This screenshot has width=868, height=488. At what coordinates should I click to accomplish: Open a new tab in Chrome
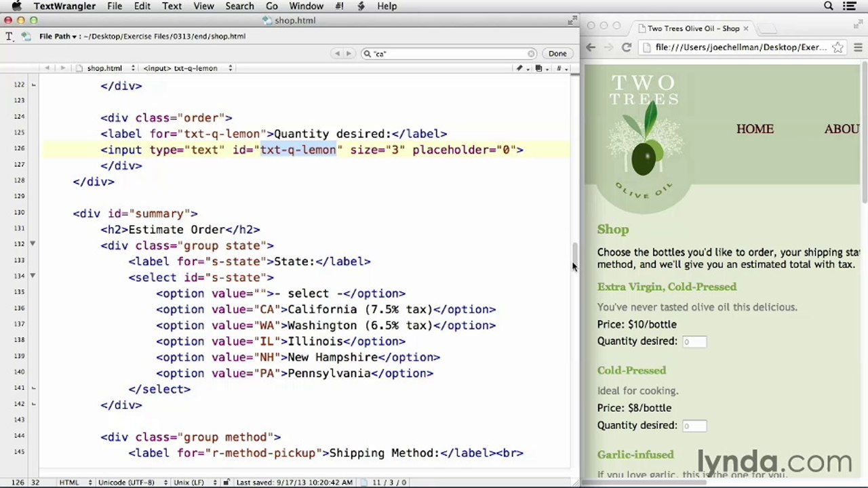coord(766,28)
